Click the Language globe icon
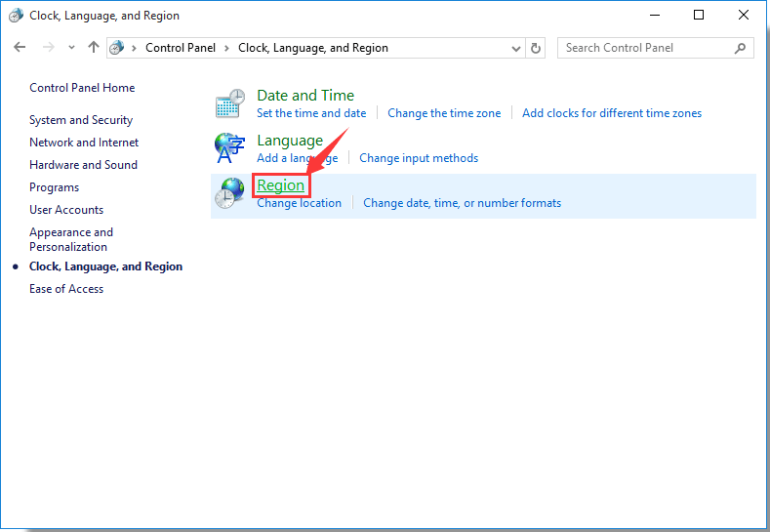Screen dimensions: 770x532 [x=230, y=148]
